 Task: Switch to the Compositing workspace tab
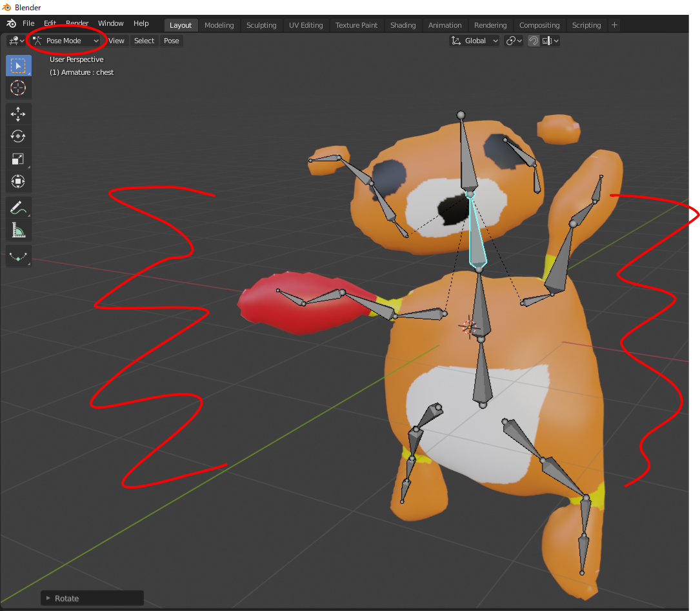[x=539, y=25]
